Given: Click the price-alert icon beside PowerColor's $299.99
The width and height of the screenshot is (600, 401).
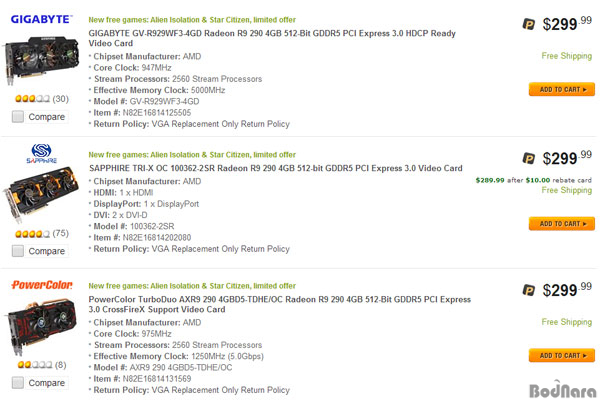Looking at the screenshot, I should pyautogui.click(x=528, y=290).
